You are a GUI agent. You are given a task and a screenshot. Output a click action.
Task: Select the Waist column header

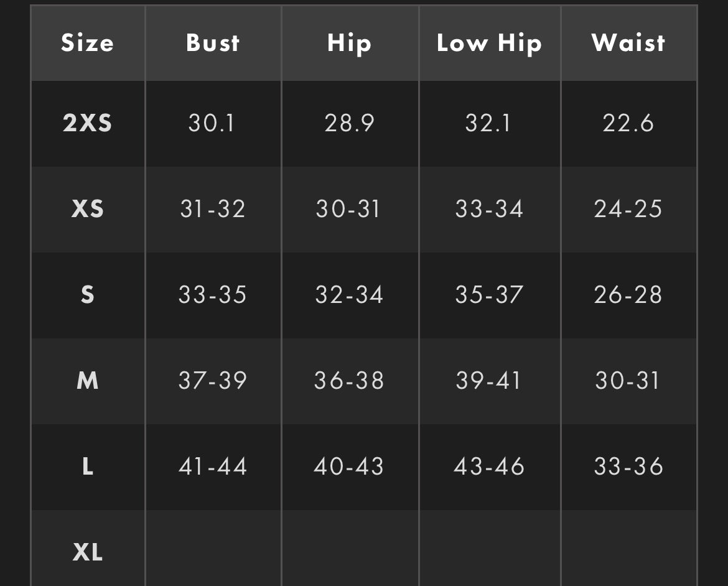(628, 43)
